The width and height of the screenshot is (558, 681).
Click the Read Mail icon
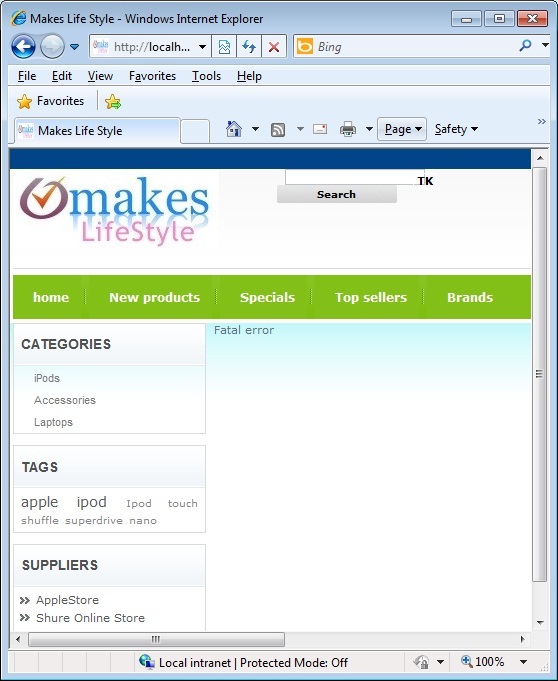pyautogui.click(x=320, y=129)
